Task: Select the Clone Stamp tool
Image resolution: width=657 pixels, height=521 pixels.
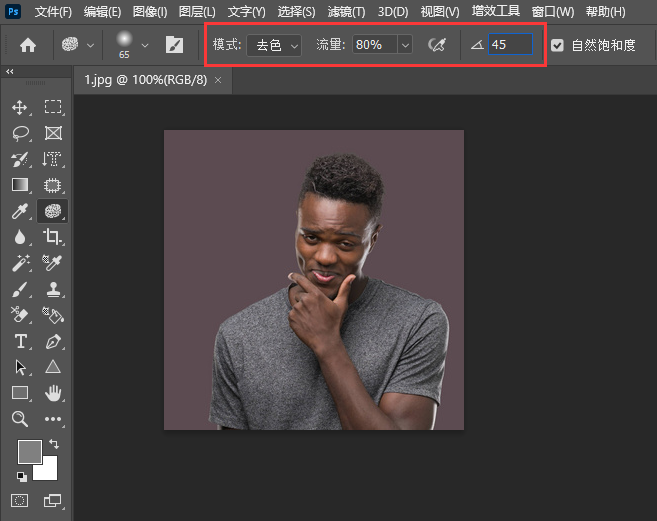Action: tap(53, 289)
